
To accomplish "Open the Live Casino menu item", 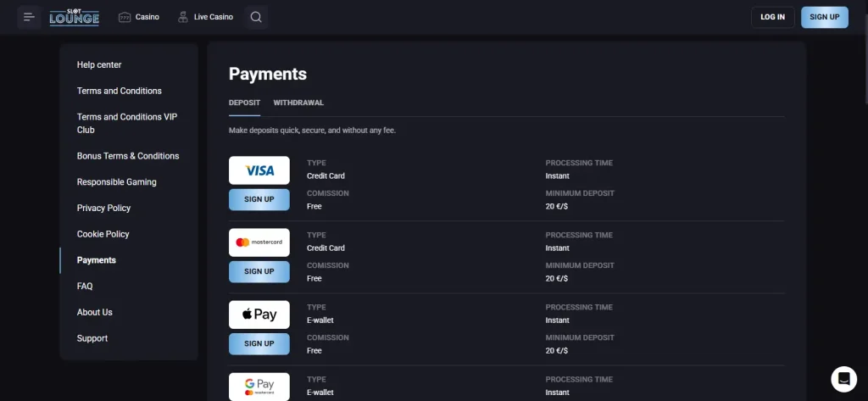I will click(x=205, y=17).
